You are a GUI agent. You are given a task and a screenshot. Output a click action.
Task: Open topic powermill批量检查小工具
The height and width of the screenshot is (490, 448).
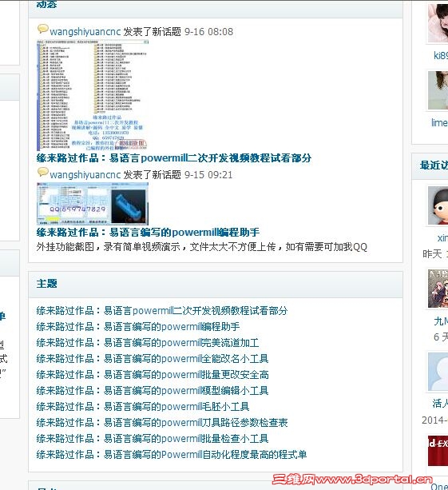pos(153,439)
